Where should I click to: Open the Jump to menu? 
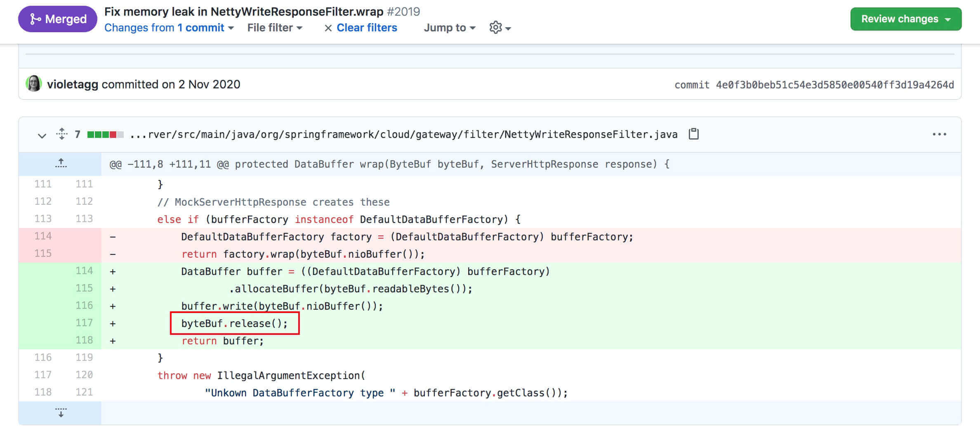pos(450,28)
